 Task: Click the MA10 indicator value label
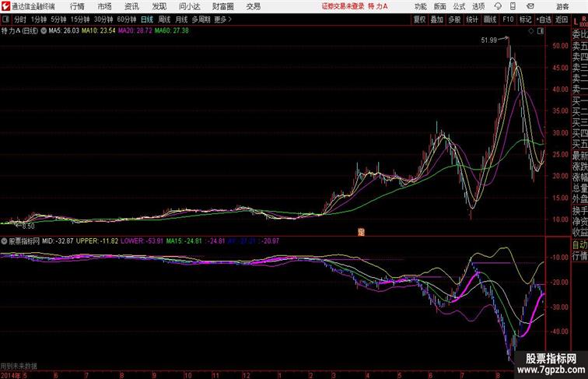tap(99, 31)
